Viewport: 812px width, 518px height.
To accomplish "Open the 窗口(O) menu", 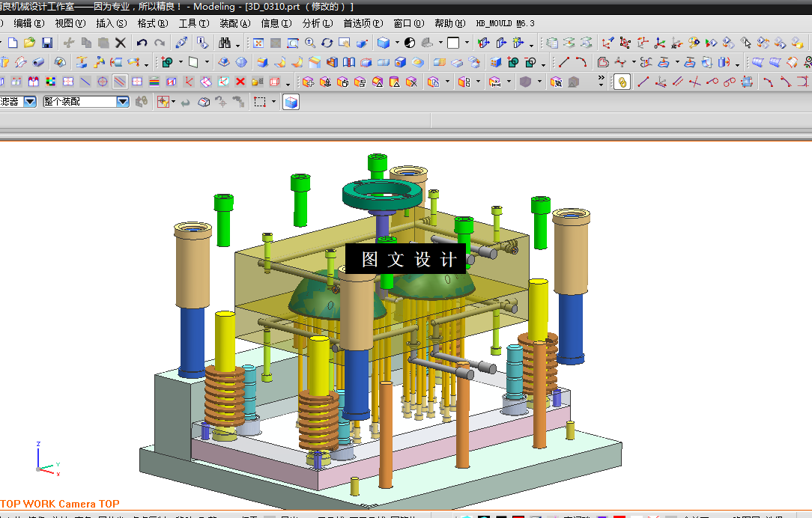I will pos(409,23).
